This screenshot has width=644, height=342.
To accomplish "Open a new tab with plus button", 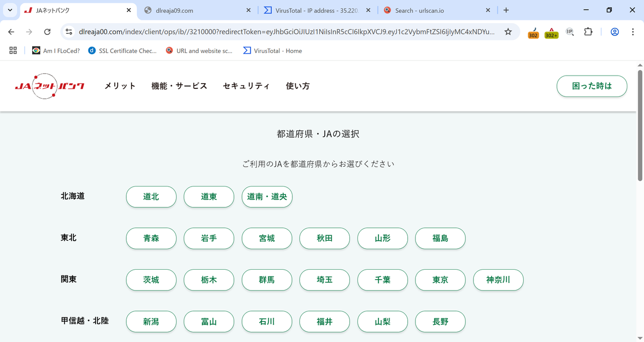I will click(506, 10).
